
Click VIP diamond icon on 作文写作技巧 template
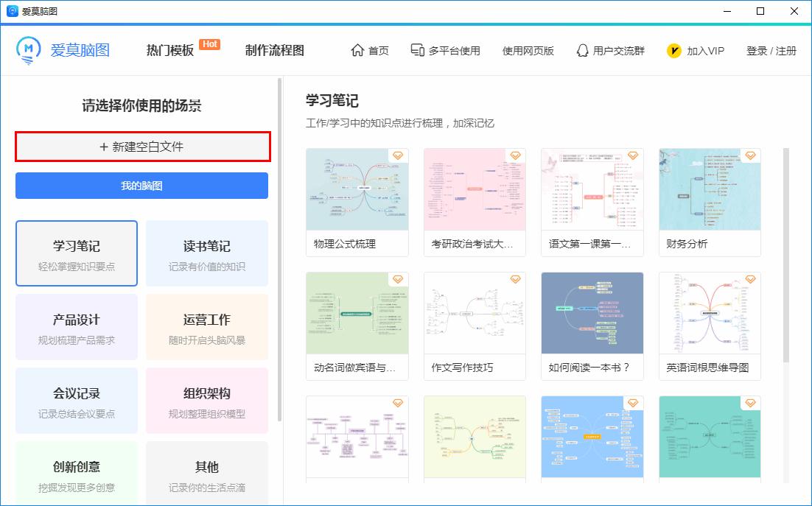(515, 279)
